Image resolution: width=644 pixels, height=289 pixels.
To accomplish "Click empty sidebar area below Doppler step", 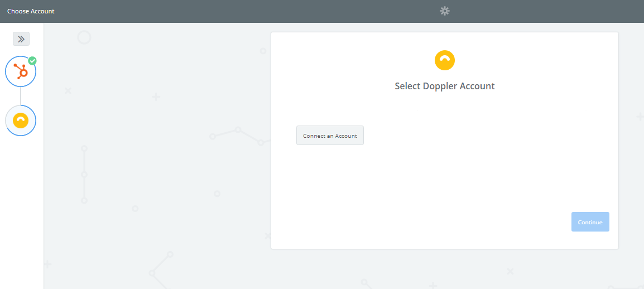I will point(21,214).
